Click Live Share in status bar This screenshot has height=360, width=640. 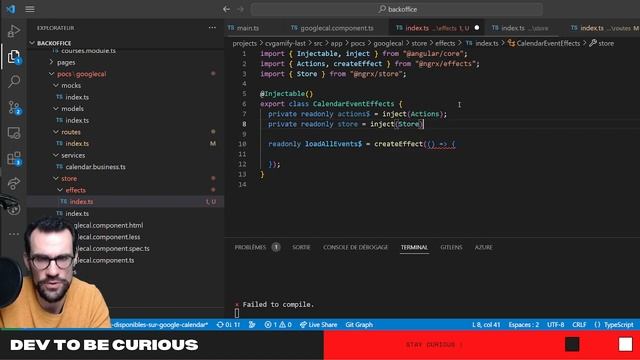point(318,325)
